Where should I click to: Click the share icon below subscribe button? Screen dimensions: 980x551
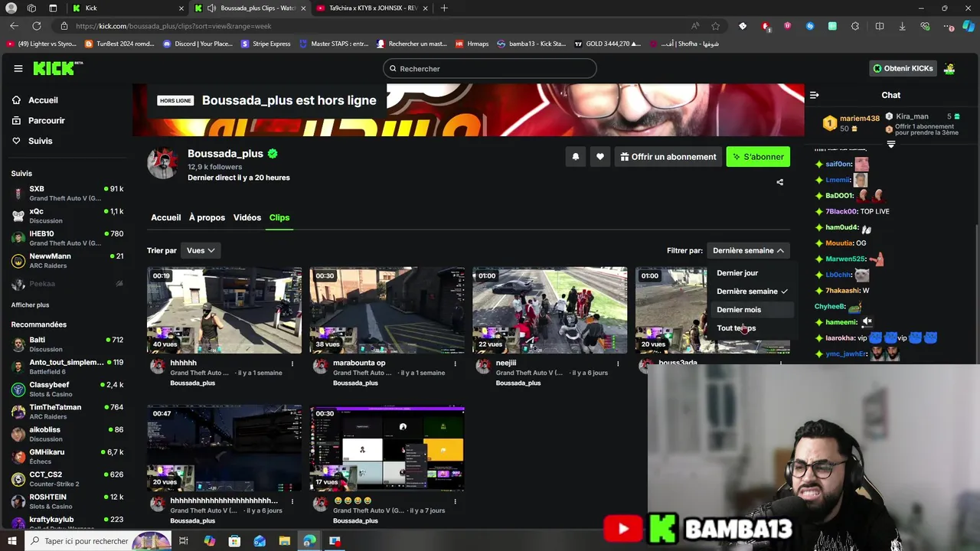[x=779, y=182]
